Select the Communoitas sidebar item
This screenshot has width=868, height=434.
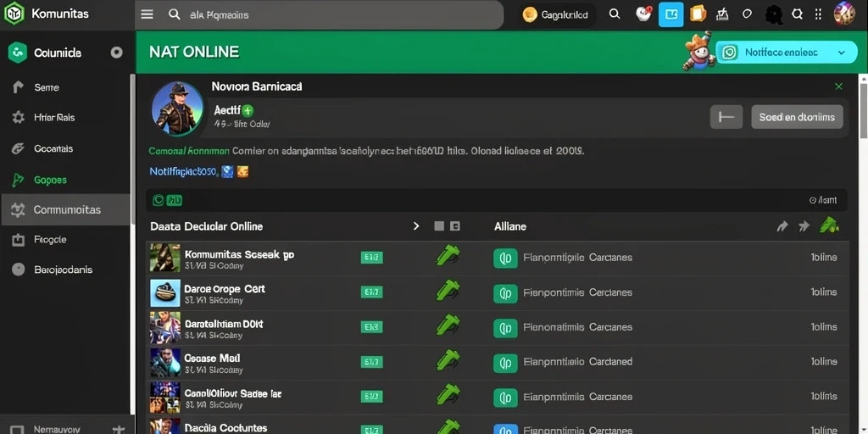coord(65,210)
